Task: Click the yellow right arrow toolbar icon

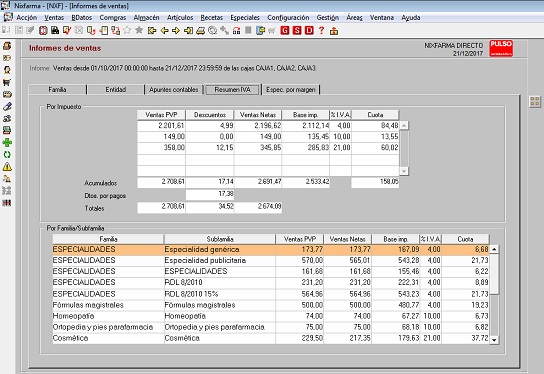Action: point(176,31)
